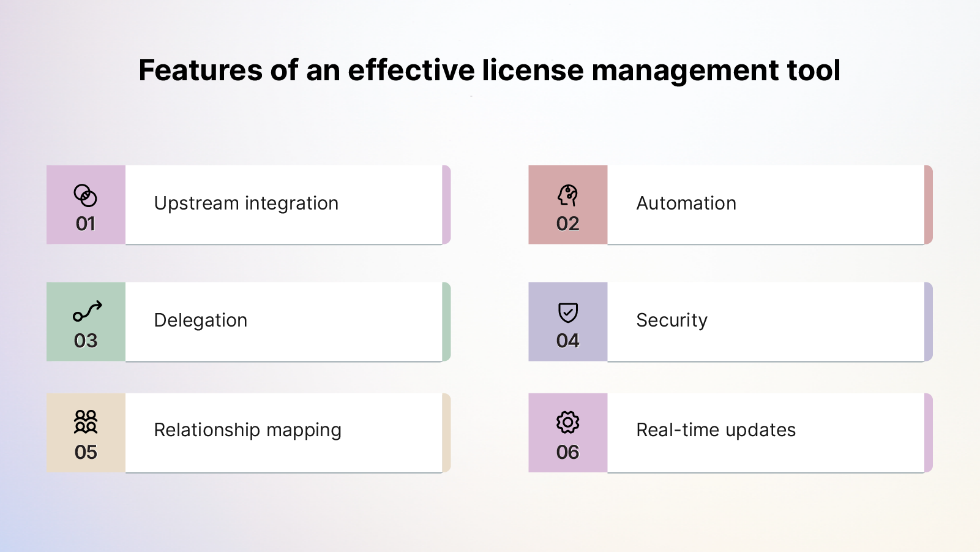This screenshot has width=980, height=552.
Task: Select the "Delegation" label
Action: pyautogui.click(x=201, y=320)
